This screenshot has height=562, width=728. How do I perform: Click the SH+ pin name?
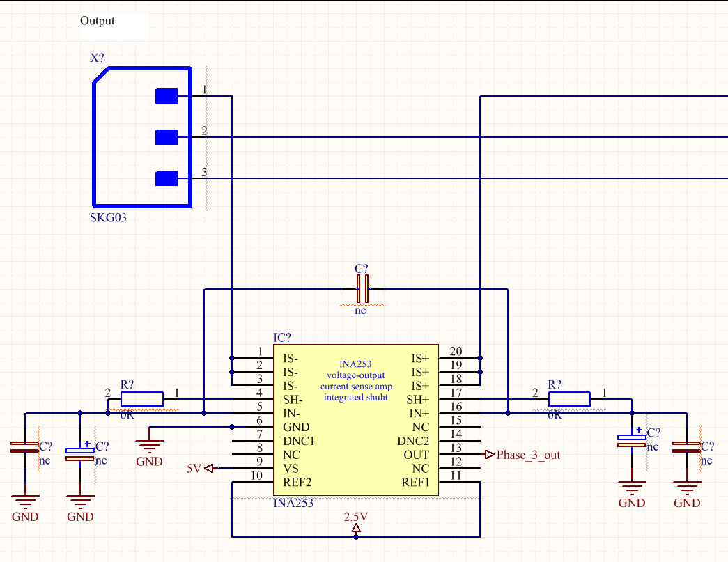pos(418,400)
